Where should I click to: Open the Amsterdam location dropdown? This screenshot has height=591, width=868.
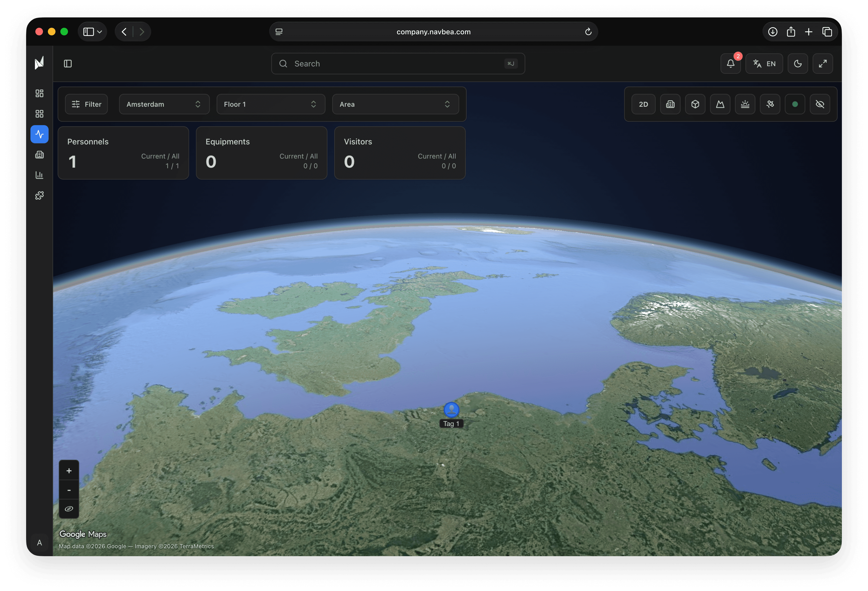tap(164, 104)
